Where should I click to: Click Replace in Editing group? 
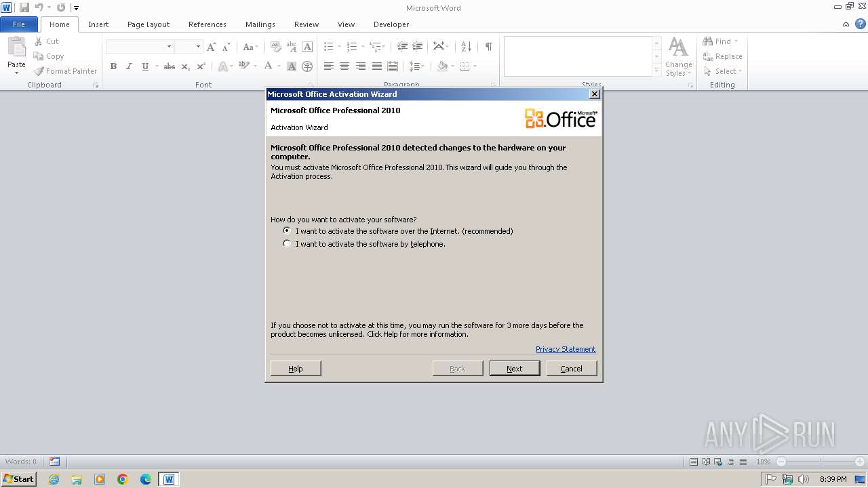(x=723, y=56)
